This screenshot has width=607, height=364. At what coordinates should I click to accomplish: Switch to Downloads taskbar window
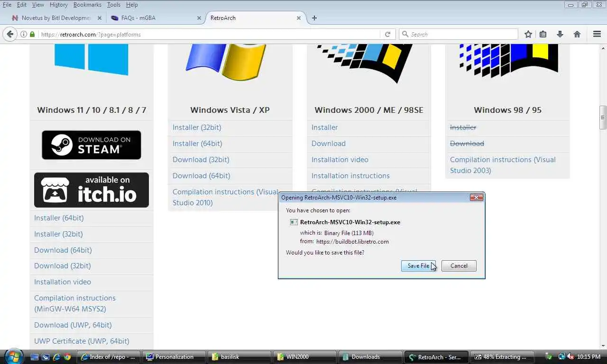[x=370, y=357]
